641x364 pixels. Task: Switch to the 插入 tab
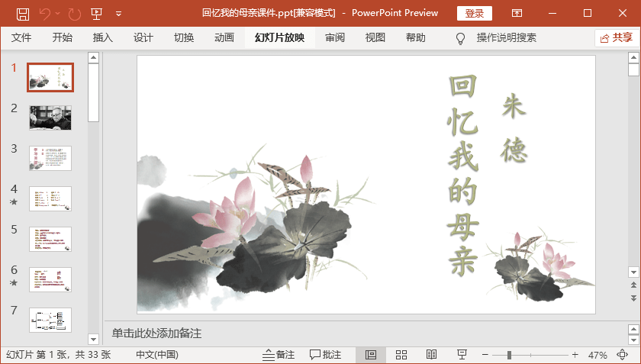click(x=102, y=37)
